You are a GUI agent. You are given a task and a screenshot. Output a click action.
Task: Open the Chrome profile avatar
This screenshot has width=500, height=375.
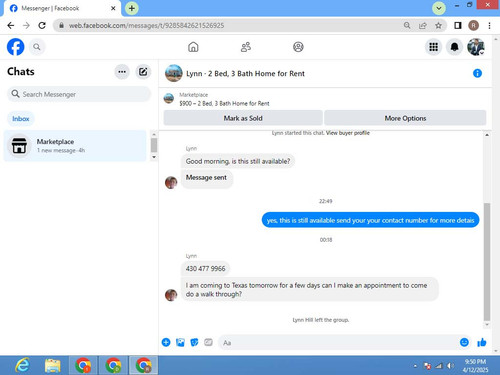473,25
